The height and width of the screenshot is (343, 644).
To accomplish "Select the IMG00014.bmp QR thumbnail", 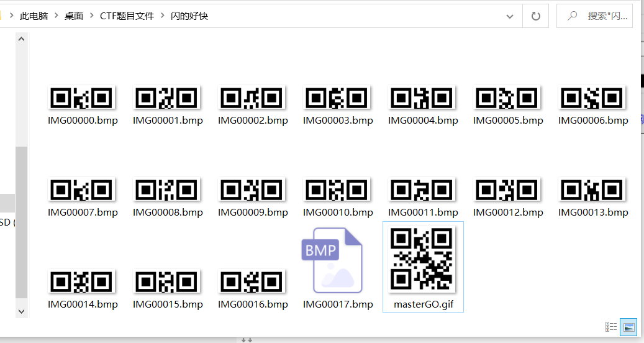I will 82,281.
